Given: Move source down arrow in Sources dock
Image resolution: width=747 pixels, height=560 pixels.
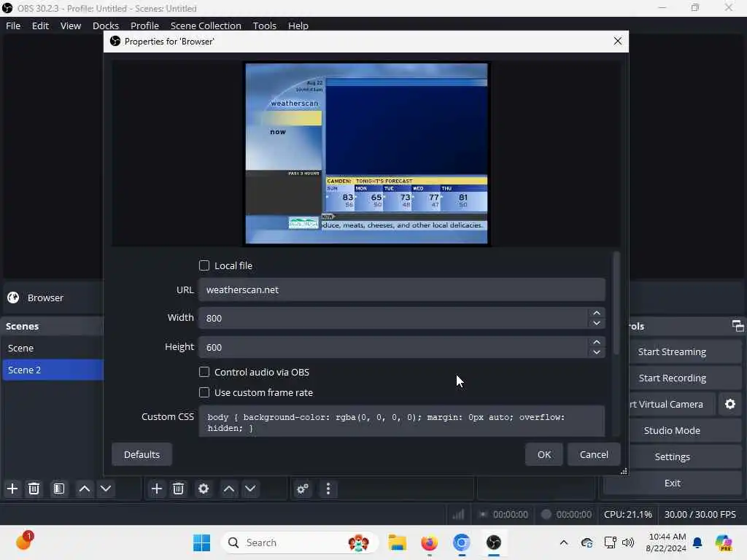Looking at the screenshot, I should click(250, 489).
